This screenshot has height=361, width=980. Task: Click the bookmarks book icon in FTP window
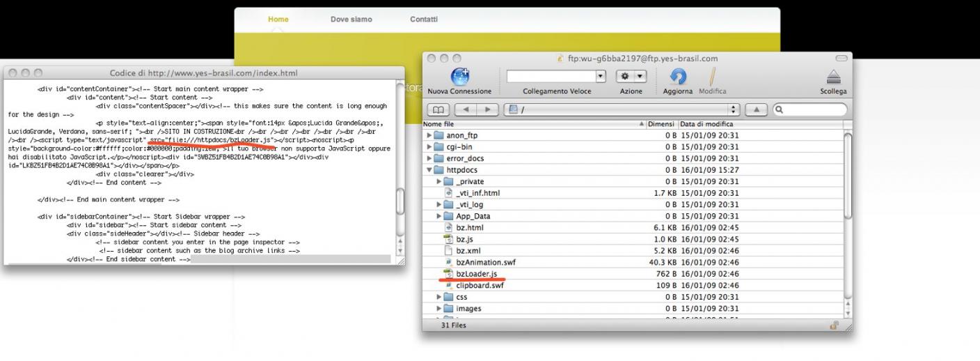point(438,109)
